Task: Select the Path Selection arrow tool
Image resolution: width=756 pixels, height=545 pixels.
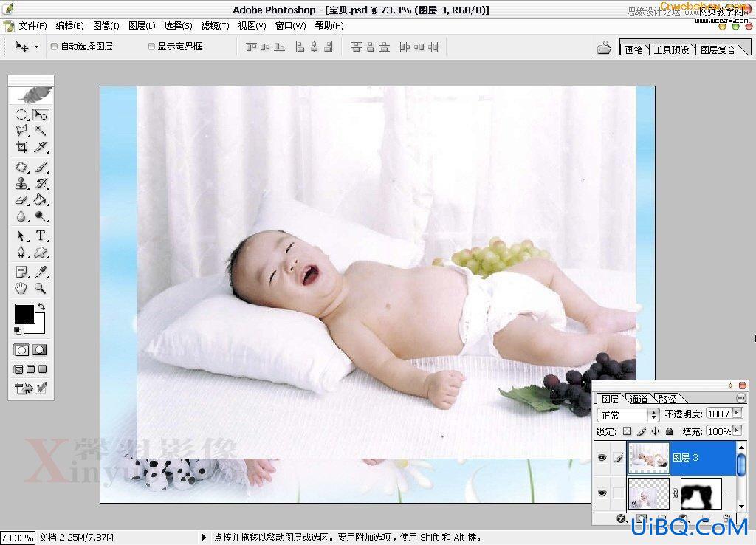Action: tap(21, 236)
